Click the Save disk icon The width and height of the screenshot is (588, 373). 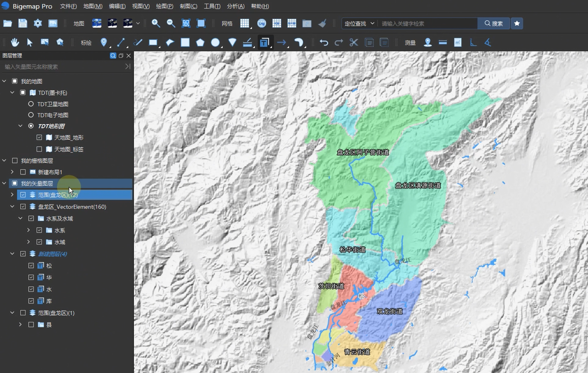coord(23,24)
